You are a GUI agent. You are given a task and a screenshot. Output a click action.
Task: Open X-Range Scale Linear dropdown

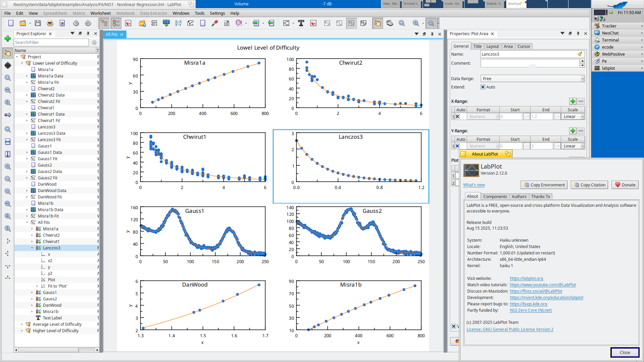[x=573, y=117]
